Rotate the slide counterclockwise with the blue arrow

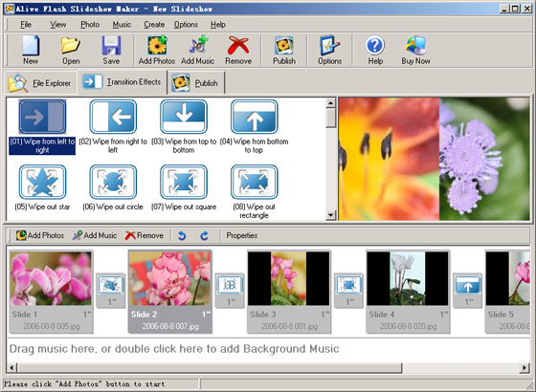click(x=182, y=235)
